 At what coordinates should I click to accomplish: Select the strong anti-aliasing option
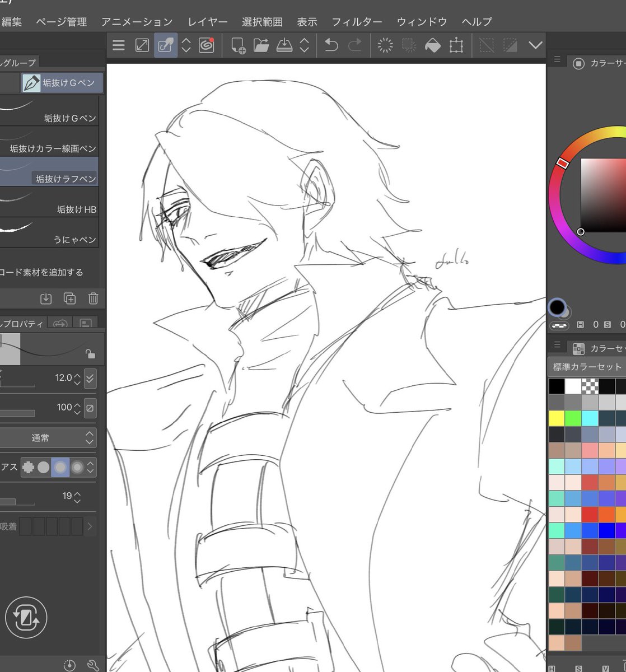tap(77, 467)
